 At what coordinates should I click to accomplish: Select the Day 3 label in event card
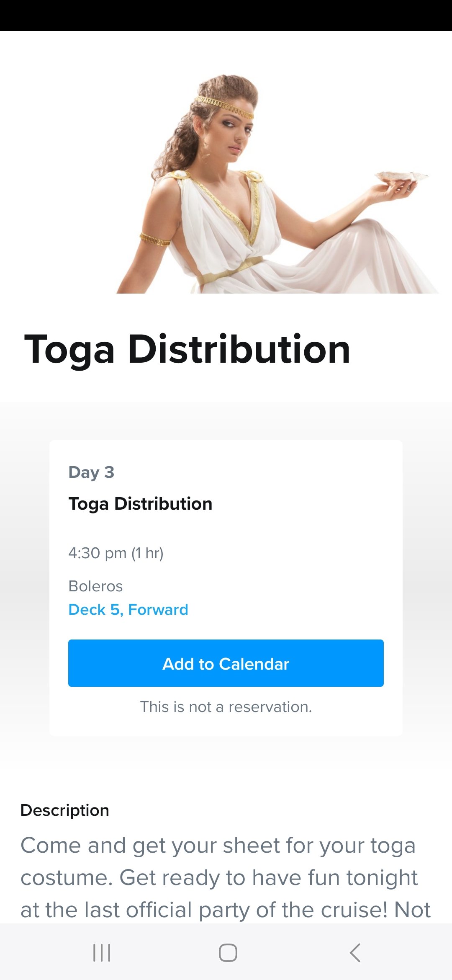91,472
